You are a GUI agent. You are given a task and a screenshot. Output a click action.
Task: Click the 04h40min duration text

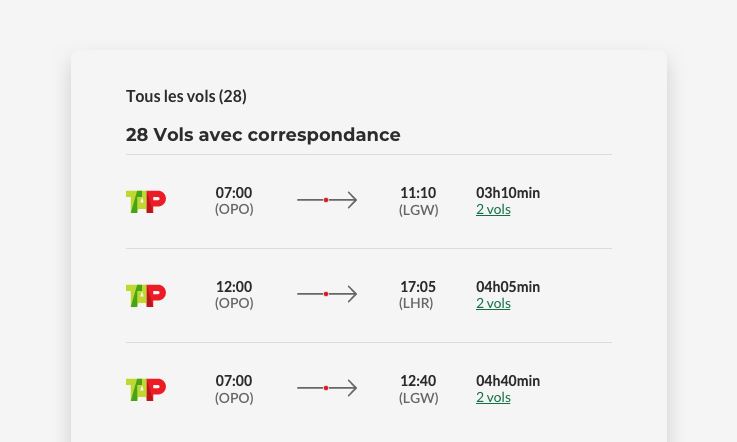[508, 381]
